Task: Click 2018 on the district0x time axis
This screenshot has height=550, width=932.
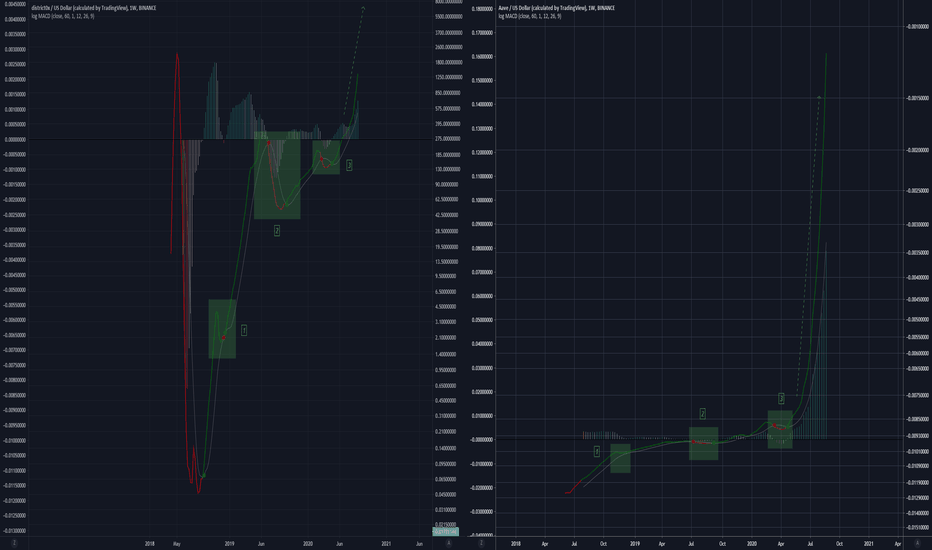Action: click(150, 543)
